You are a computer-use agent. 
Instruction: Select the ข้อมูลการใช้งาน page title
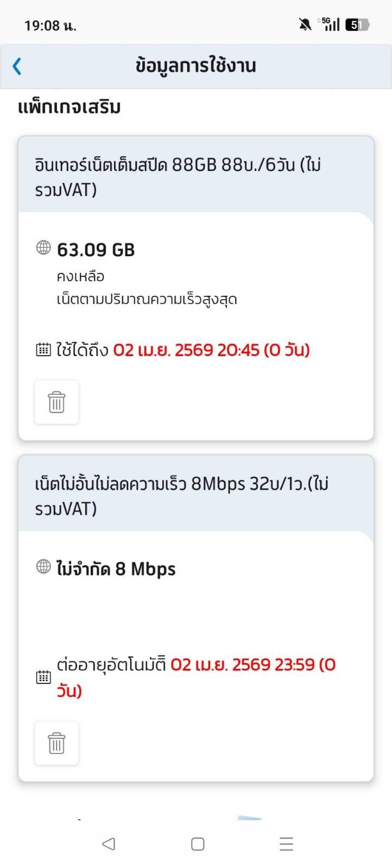(196, 66)
